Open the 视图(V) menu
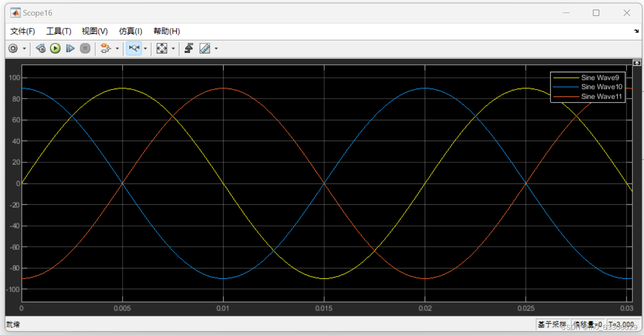This screenshot has width=644, height=335. point(94,31)
